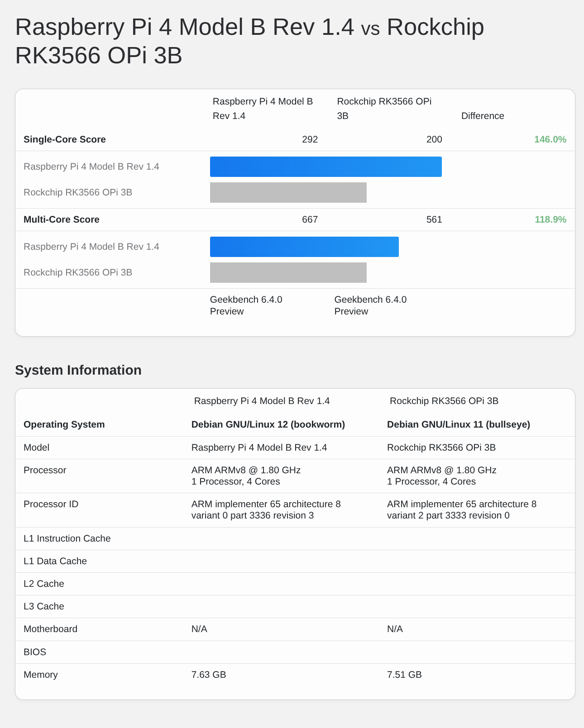Select the Debian GNU/Linux 11 (bullseye) text

click(459, 424)
